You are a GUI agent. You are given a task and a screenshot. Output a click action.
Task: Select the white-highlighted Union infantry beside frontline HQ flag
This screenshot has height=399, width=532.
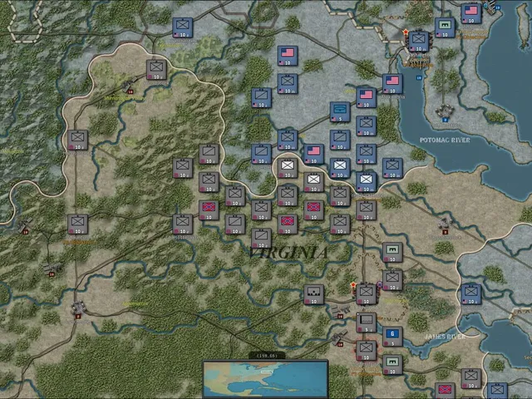point(340,168)
